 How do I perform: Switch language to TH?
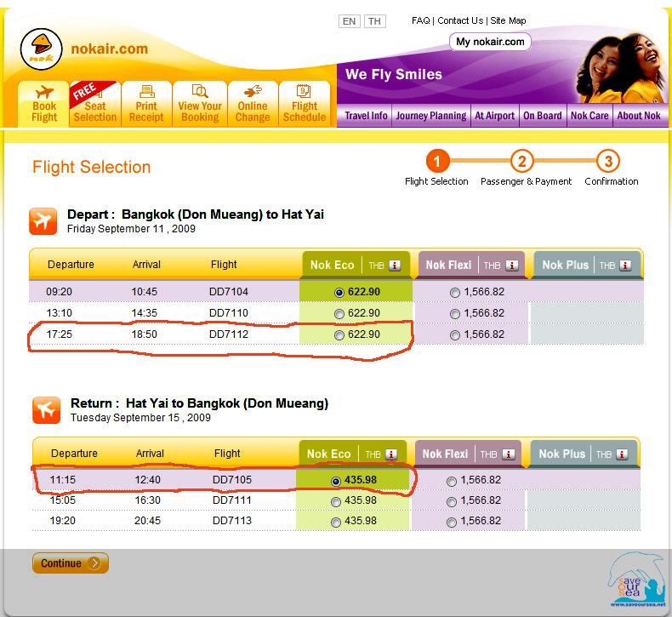(374, 21)
